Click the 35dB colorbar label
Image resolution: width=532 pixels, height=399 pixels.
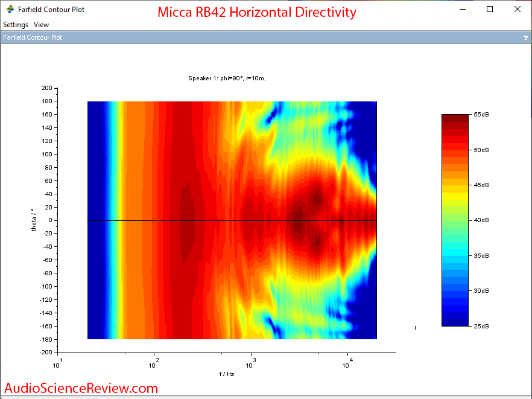coord(481,255)
